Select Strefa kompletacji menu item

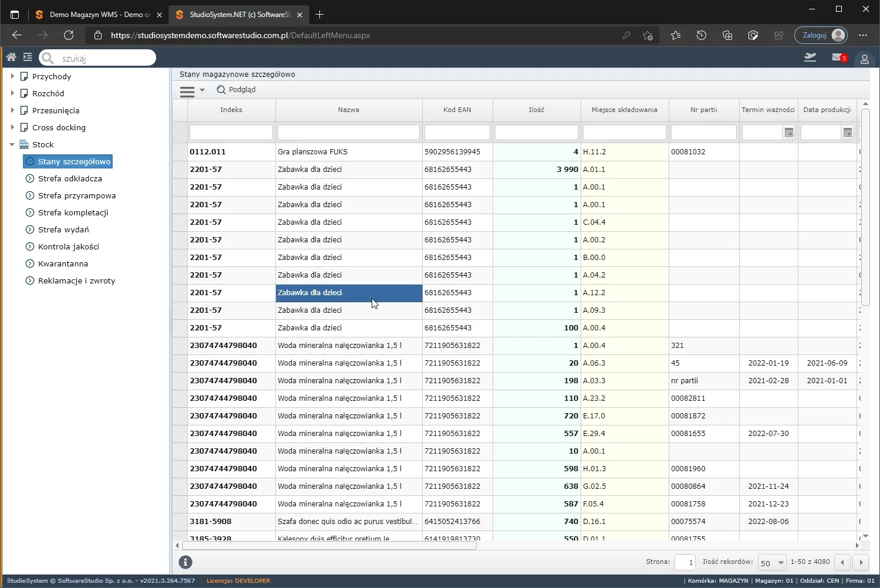(x=73, y=212)
